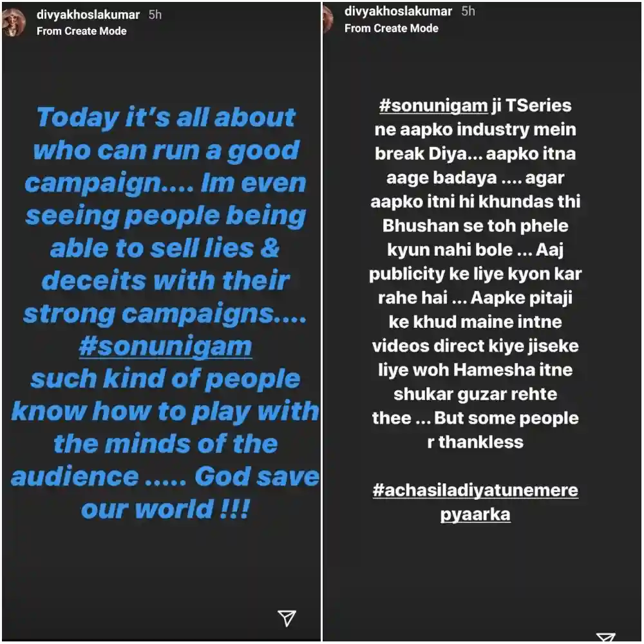This screenshot has width=644, height=644.
Task: Open the left story's profile picture
Action: pos(13,23)
